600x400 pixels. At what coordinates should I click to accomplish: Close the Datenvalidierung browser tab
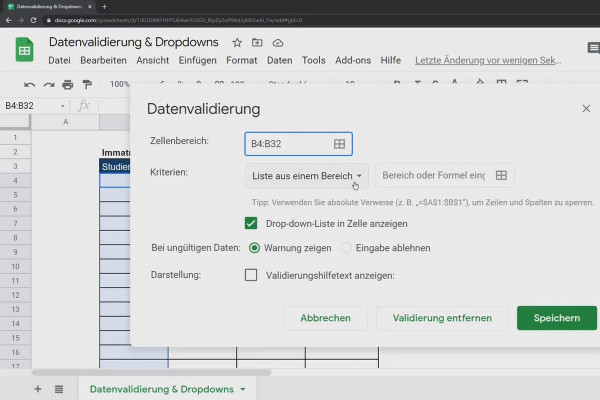click(x=90, y=7)
